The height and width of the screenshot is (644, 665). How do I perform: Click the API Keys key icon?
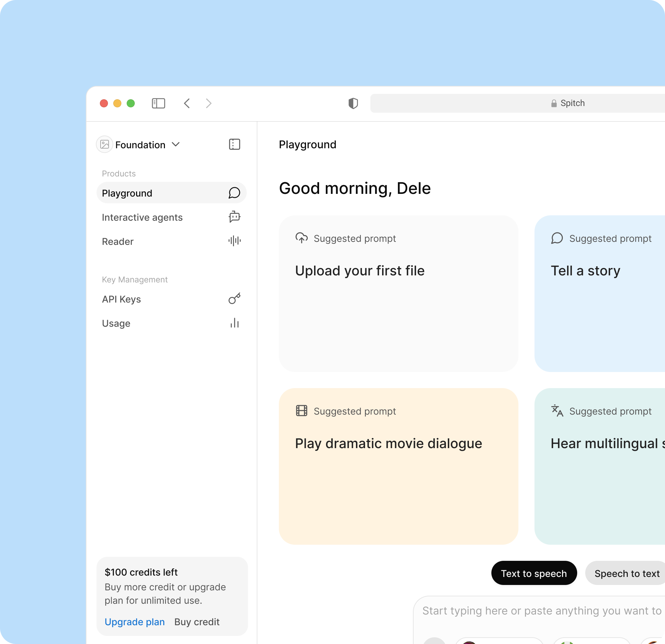coord(234,299)
